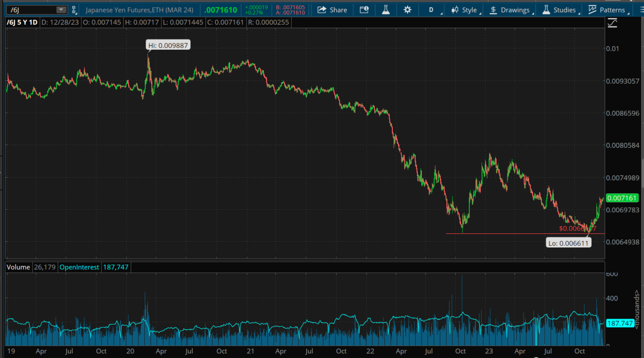
Task: Open chart settings gear icon
Action: [407, 10]
